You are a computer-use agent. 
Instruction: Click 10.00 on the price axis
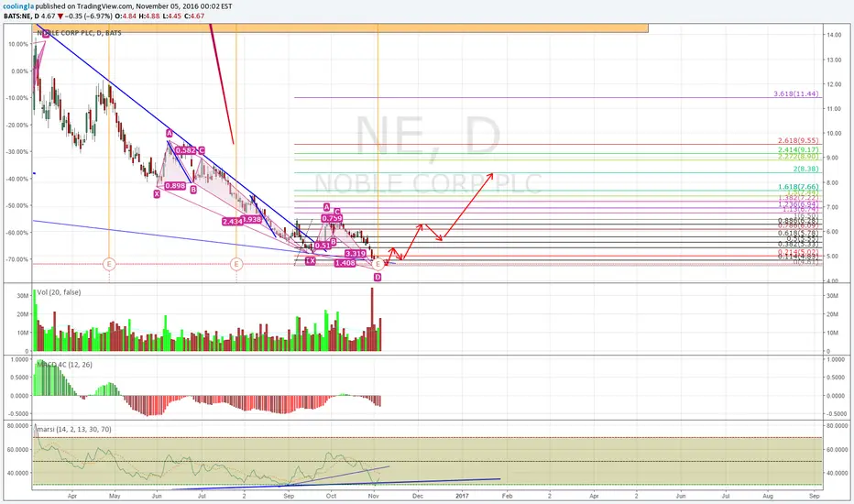point(834,134)
